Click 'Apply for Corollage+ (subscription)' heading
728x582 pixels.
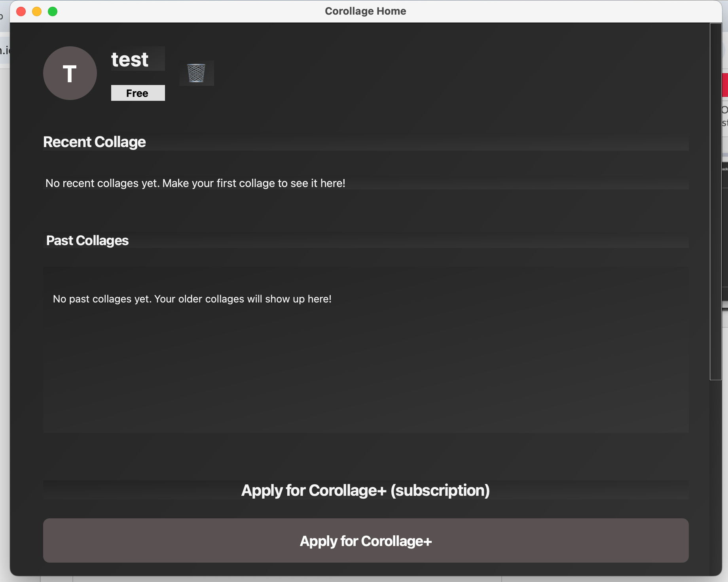pyautogui.click(x=366, y=490)
